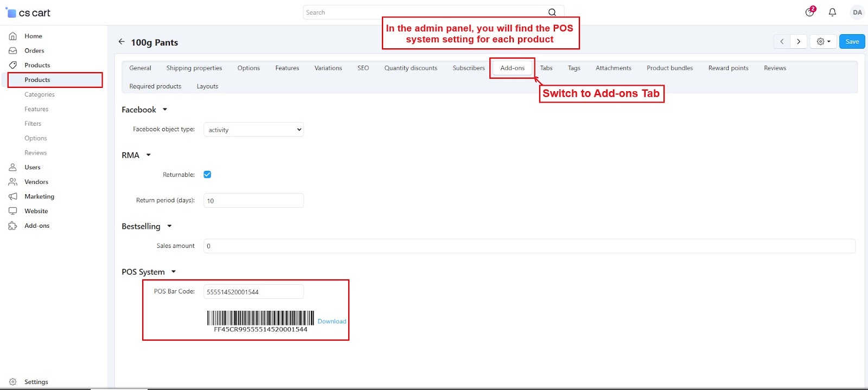Download the POS barcode image
This screenshot has height=390, width=868.
331,321
